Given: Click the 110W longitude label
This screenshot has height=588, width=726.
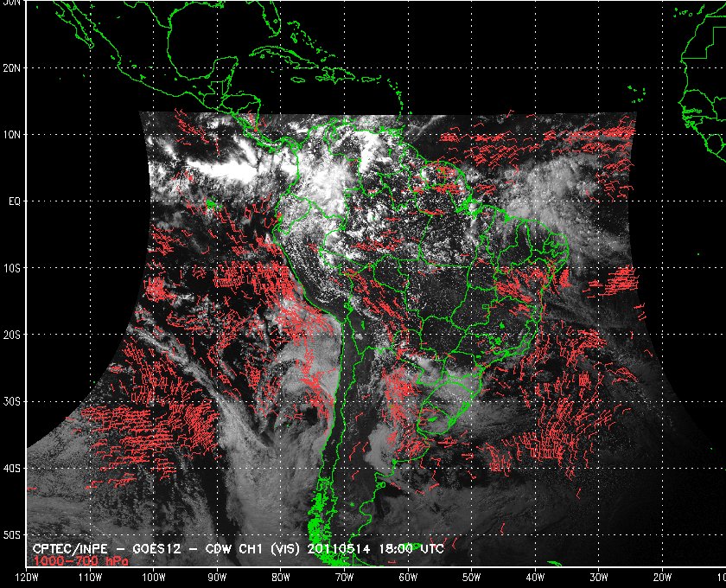Looking at the screenshot, I should [x=90, y=578].
